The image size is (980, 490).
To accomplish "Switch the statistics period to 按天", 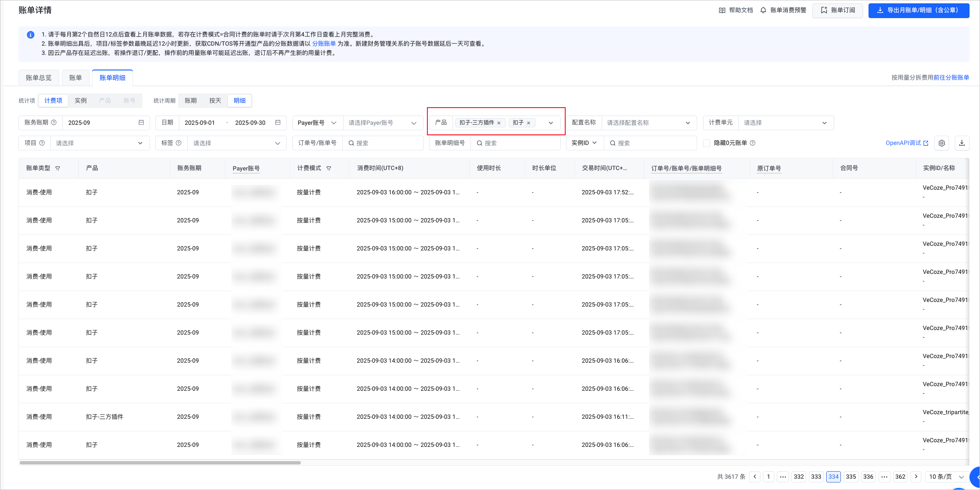I will click(215, 101).
